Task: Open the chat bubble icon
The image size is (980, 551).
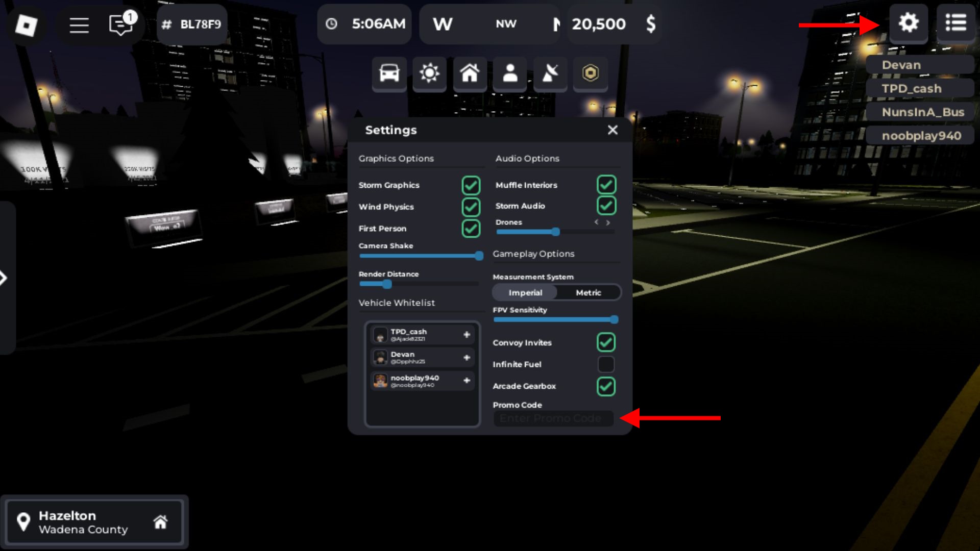Action: point(121,24)
